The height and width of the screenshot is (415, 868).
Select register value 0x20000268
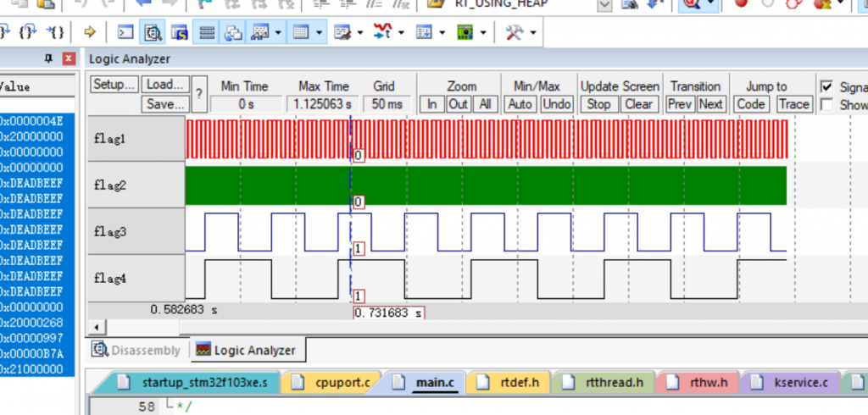(x=31, y=323)
